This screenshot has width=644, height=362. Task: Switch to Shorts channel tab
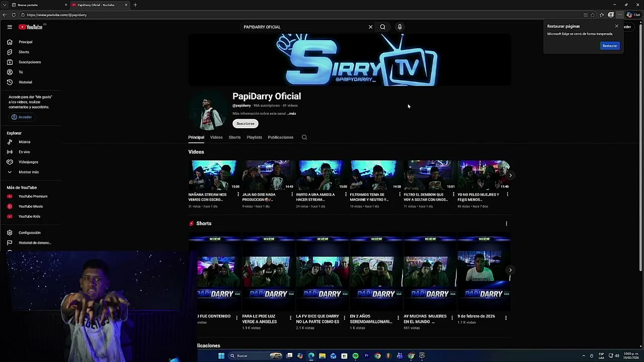click(x=234, y=137)
